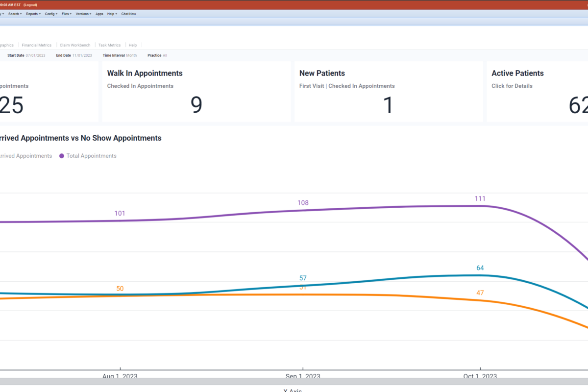Change the Practice All filter
The height and width of the screenshot is (392, 588).
click(165, 55)
